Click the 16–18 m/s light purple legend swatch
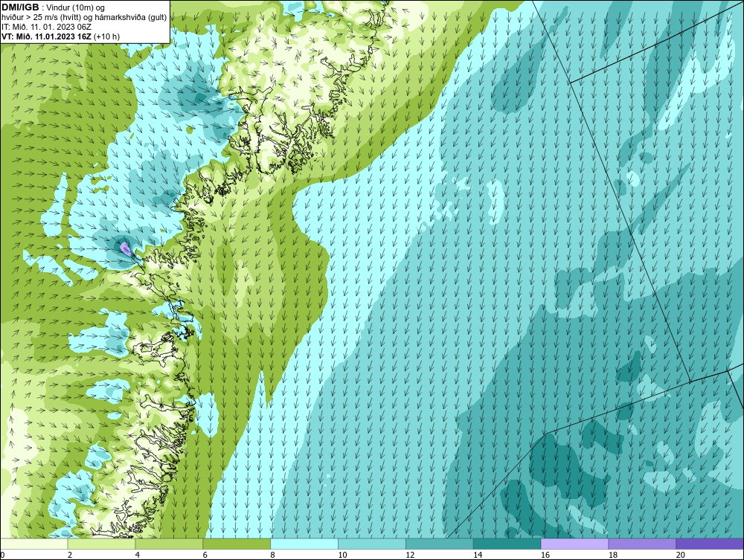Image resolution: width=744 pixels, height=560 pixels. pyautogui.click(x=574, y=544)
